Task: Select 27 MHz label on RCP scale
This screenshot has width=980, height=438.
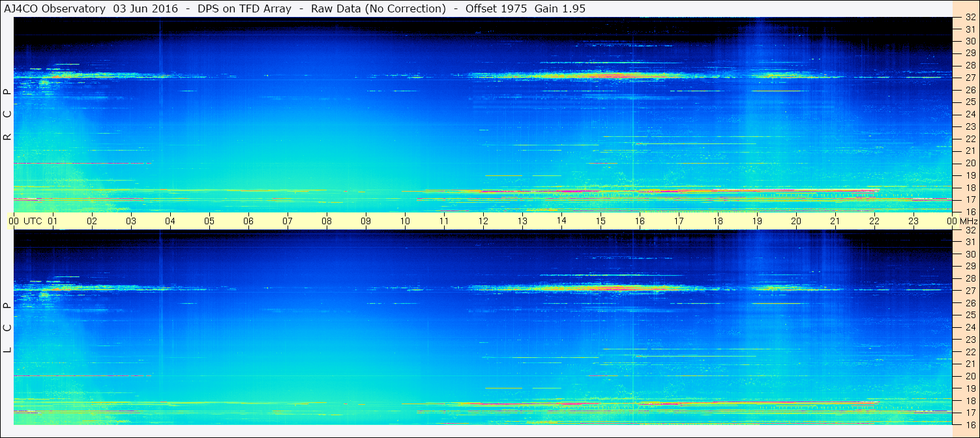Action: (x=970, y=78)
